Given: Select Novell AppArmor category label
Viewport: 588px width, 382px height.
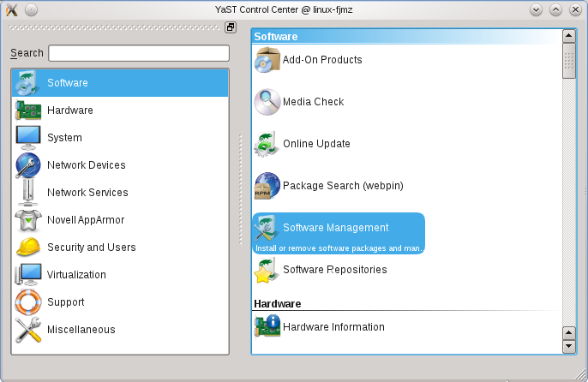Looking at the screenshot, I should tap(86, 219).
